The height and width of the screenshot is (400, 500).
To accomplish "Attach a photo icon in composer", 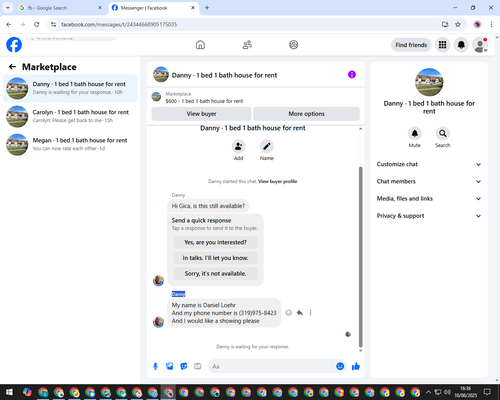I will coord(169,366).
